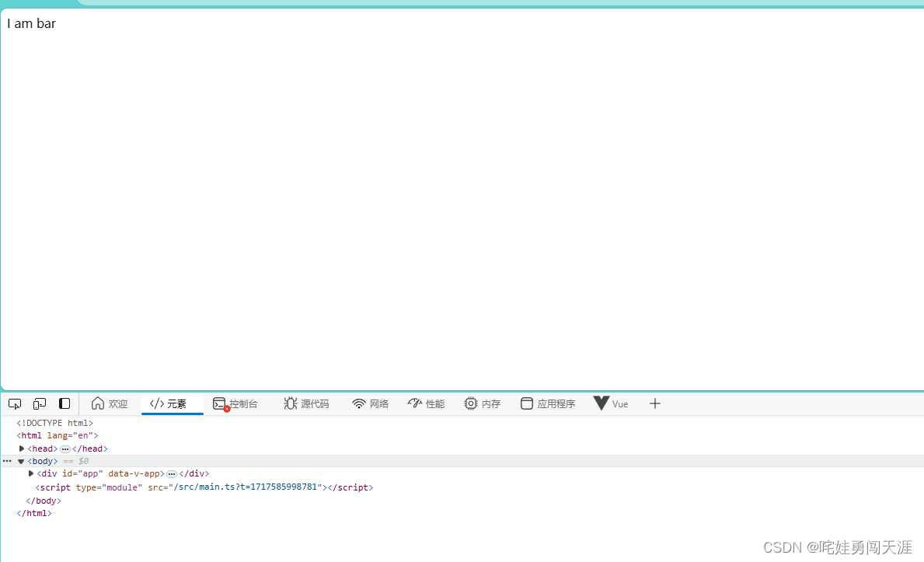Click the wifi icon of 网络 tab
This screenshot has width=924, height=562.
click(x=359, y=404)
